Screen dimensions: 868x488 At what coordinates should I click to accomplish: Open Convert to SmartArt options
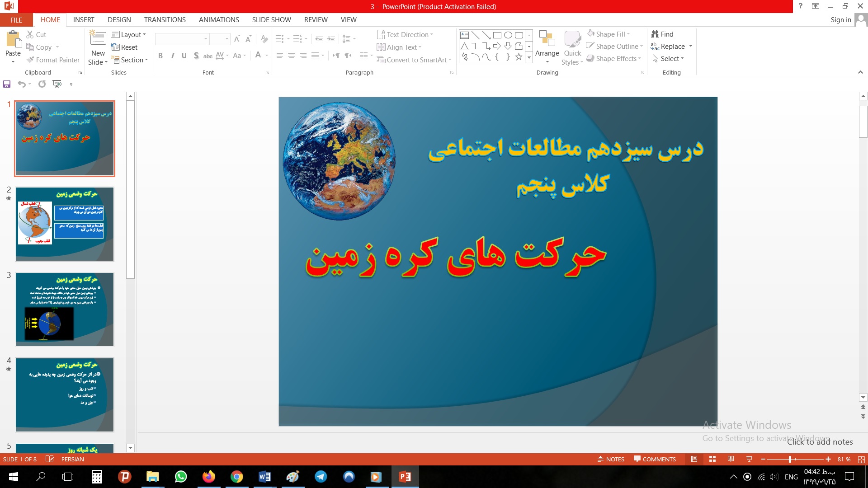411,60
